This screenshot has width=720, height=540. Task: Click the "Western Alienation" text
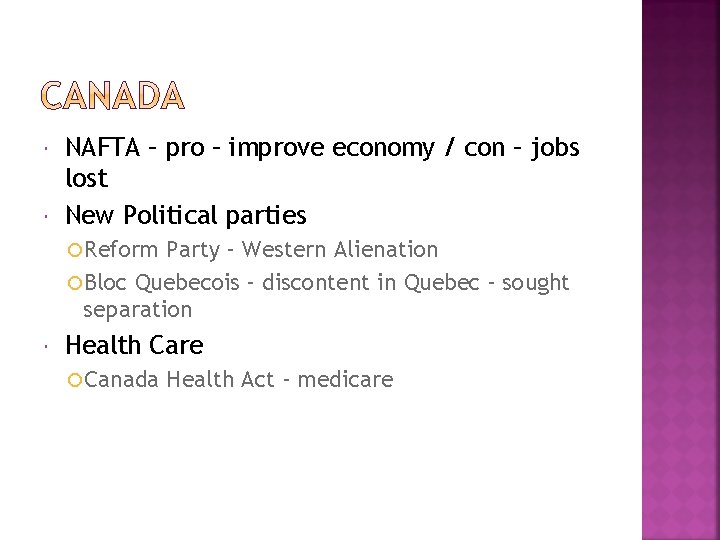pyautogui.click(x=340, y=249)
